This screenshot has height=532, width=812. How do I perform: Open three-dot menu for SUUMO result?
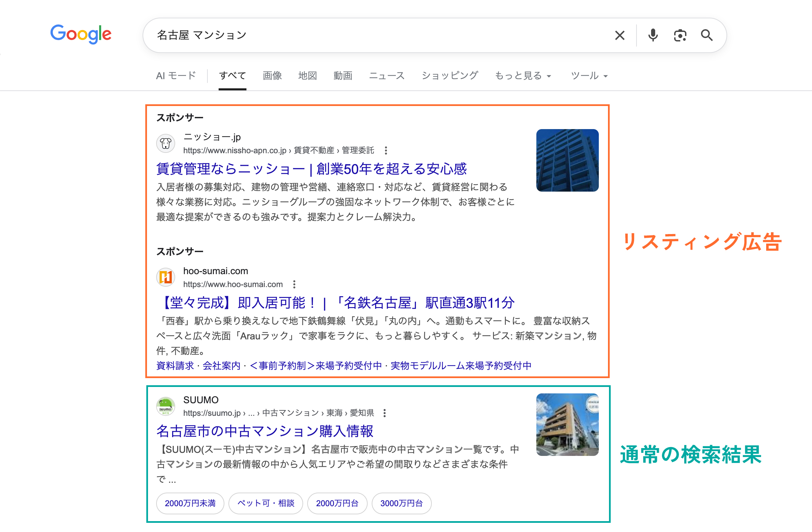click(x=385, y=413)
